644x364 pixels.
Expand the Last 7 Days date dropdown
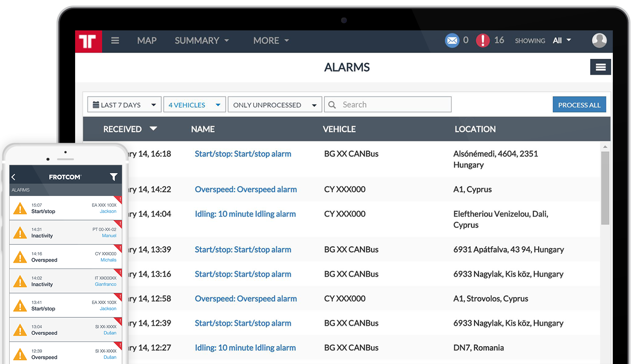pos(124,105)
